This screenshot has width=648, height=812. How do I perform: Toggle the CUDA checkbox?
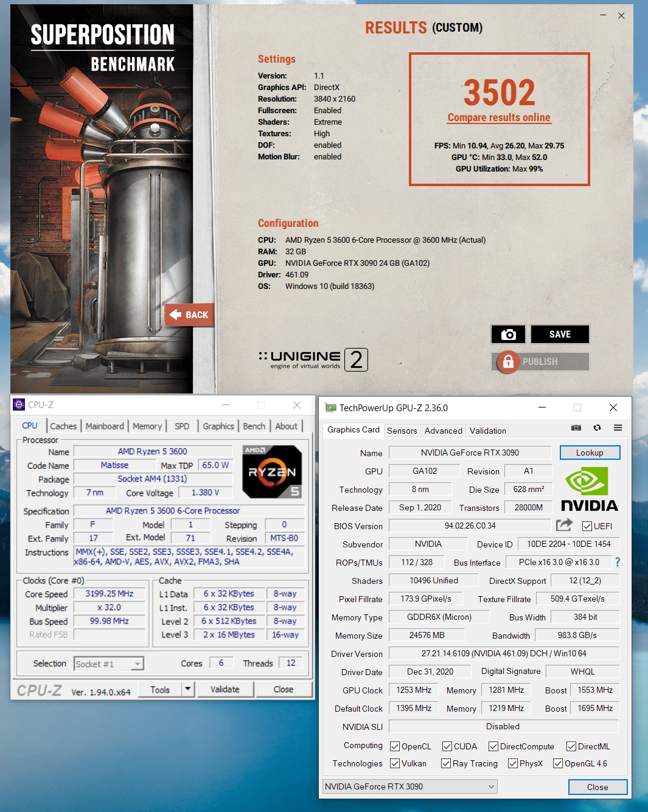[x=447, y=746]
